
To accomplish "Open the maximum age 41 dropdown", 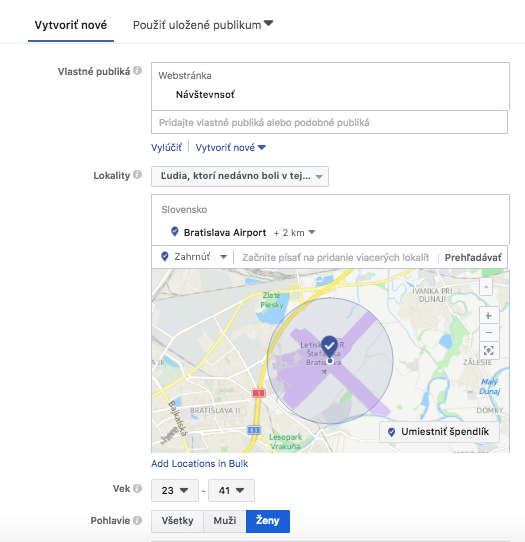I will (231, 490).
